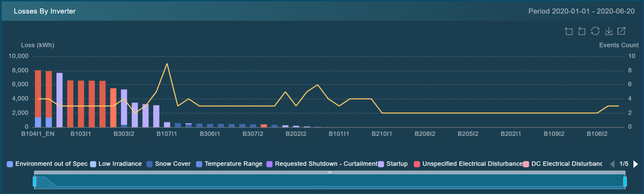644x194 pixels.
Task: Click the 4,000 left axis value
Action: pos(20,99)
